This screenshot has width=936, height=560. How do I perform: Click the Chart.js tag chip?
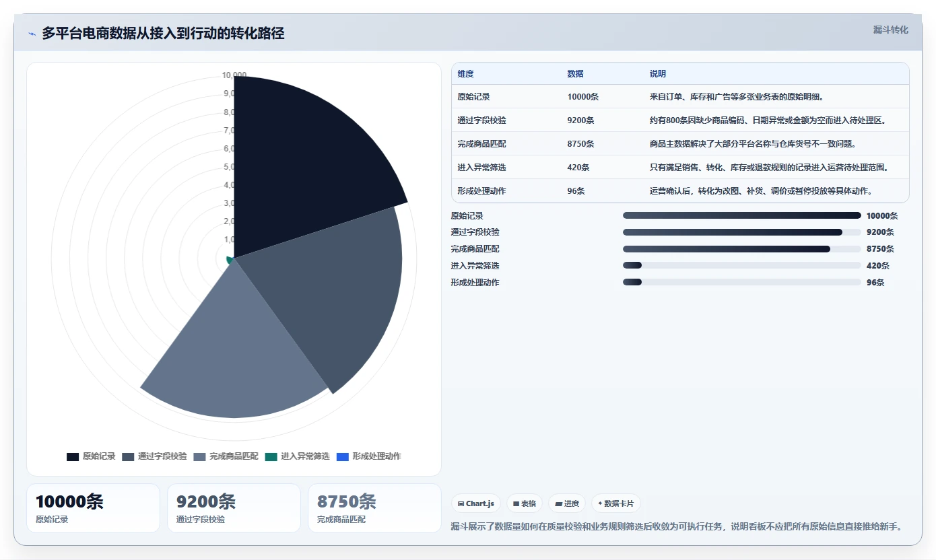pyautogui.click(x=476, y=503)
